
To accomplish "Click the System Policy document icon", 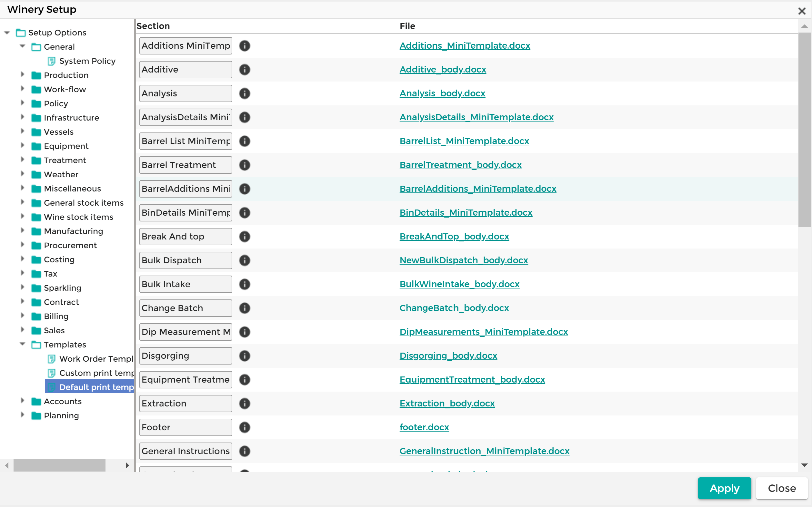I will pos(51,61).
